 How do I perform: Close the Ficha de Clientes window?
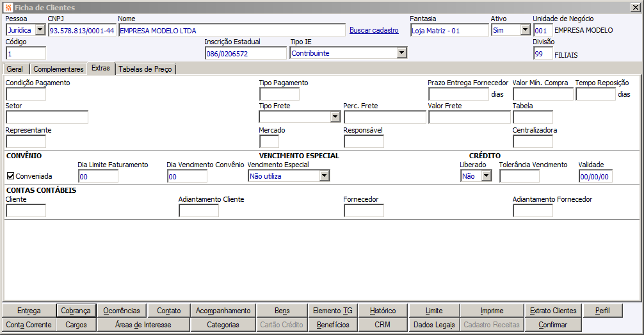635,8
